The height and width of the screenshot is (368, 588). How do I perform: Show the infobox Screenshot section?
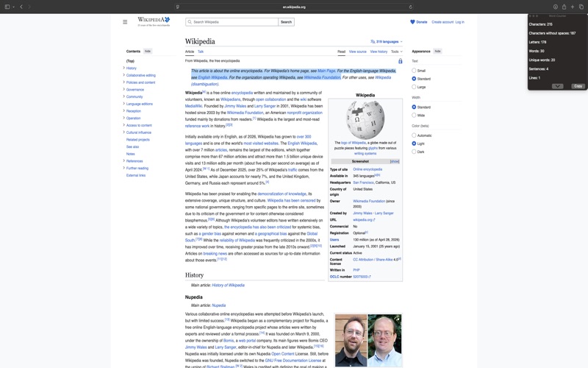coord(395,161)
